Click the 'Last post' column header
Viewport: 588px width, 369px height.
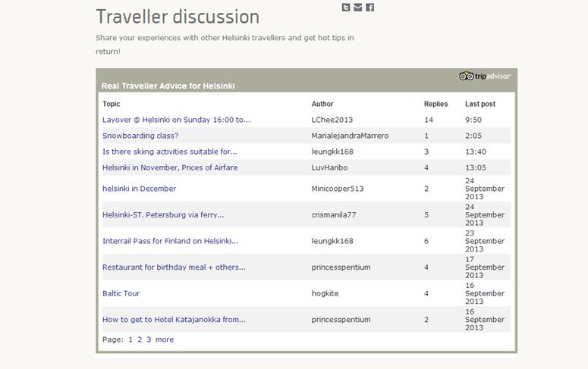(480, 104)
